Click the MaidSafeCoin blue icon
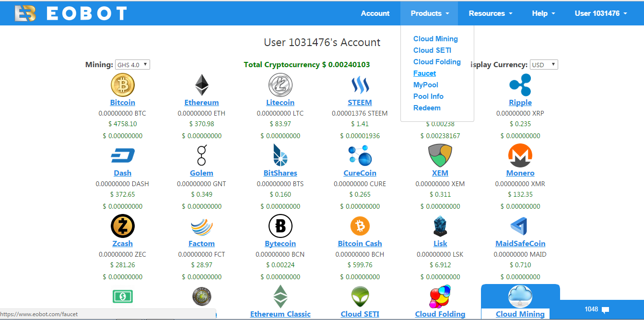The image size is (644, 320). click(520, 226)
